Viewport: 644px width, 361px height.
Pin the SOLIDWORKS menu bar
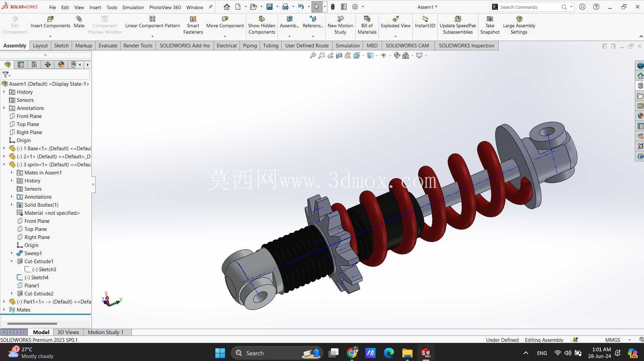[x=211, y=7]
